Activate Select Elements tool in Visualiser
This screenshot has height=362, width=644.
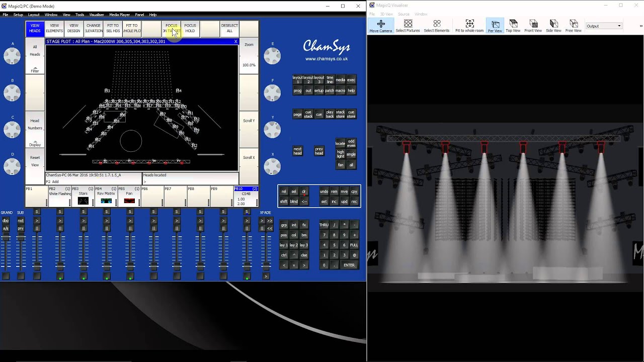[437, 26]
